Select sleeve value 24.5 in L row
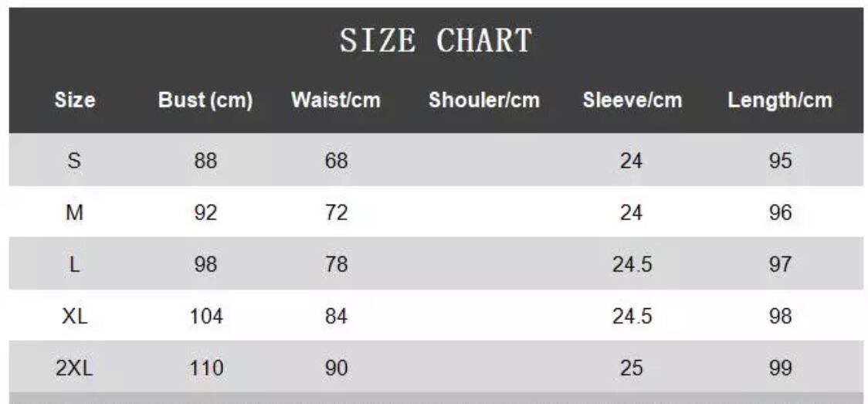Screen dimensions: 868x404 pos(632,264)
